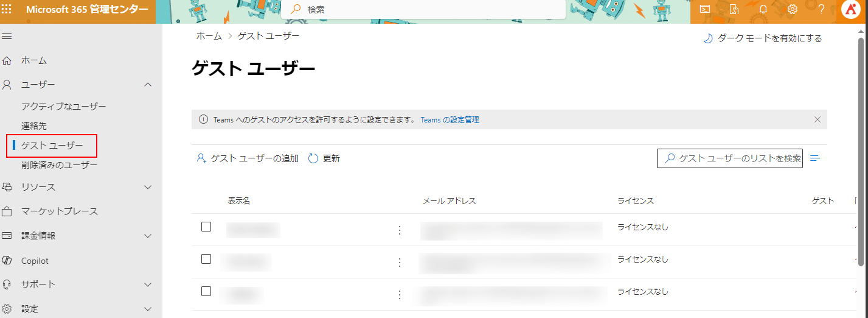Click ダーク モードを有効にする
868x318 pixels.
pyautogui.click(x=763, y=38)
